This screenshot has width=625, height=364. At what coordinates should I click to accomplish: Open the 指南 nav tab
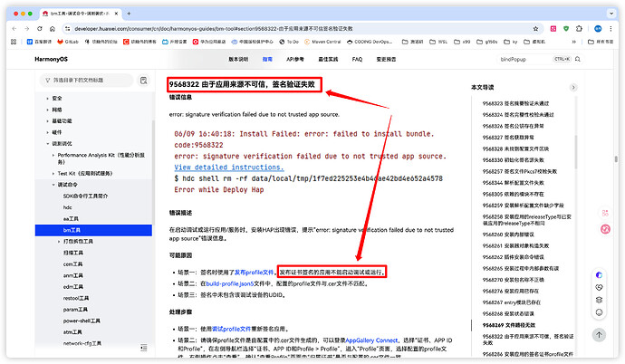267,59
